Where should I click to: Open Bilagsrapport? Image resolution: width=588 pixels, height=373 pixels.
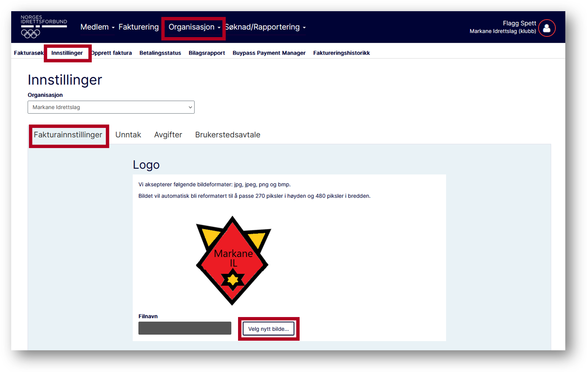pyautogui.click(x=207, y=53)
